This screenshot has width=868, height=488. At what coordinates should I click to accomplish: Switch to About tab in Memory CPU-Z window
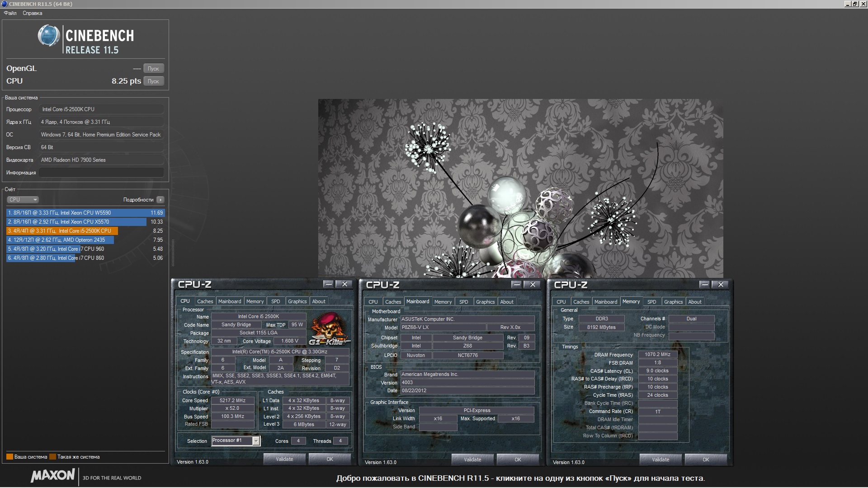[x=695, y=302]
